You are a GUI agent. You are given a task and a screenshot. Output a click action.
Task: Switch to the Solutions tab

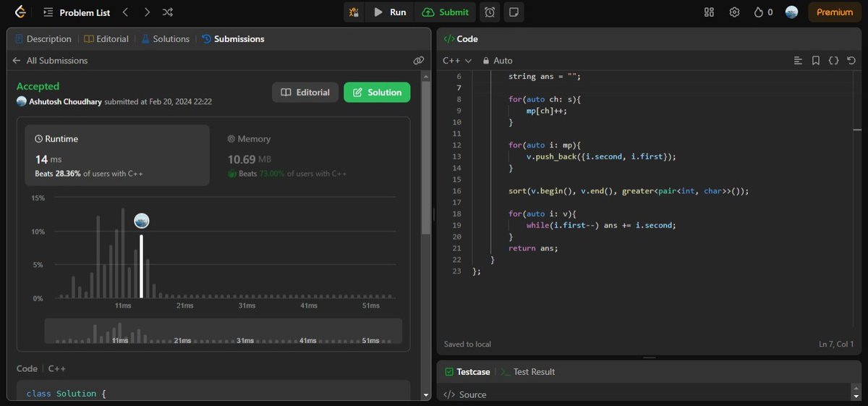[x=165, y=39]
